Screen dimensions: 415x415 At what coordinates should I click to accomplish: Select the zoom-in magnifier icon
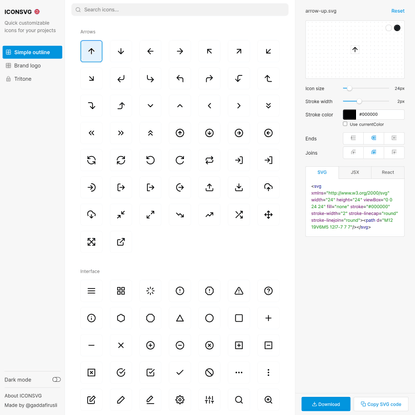click(x=268, y=400)
